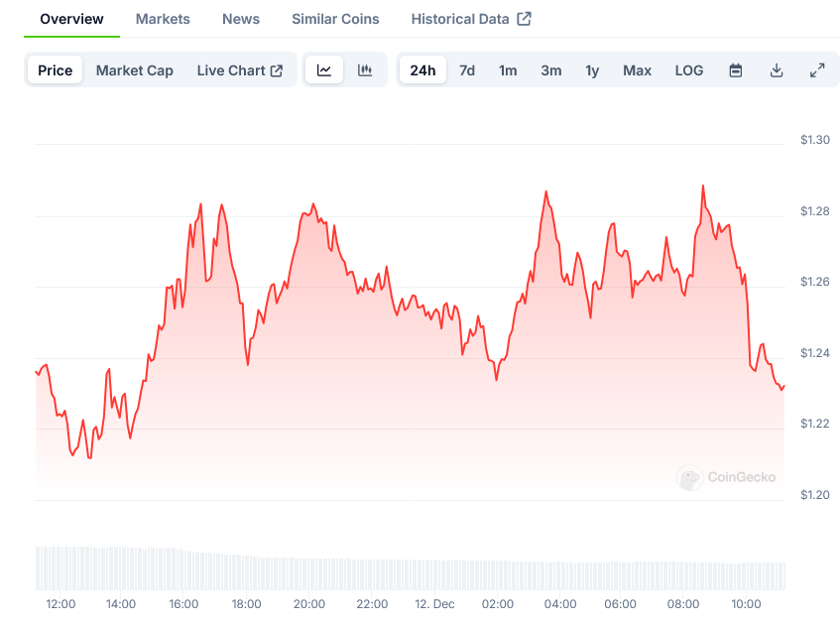Open the calendar date range picker
The image size is (840, 626).
coord(736,70)
